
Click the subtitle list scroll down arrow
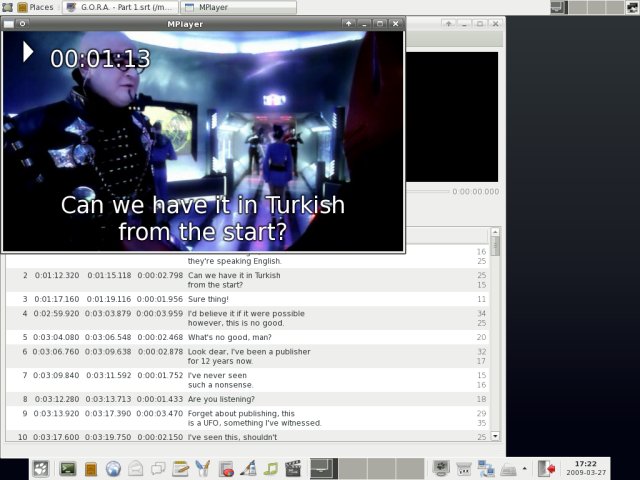pos(495,436)
